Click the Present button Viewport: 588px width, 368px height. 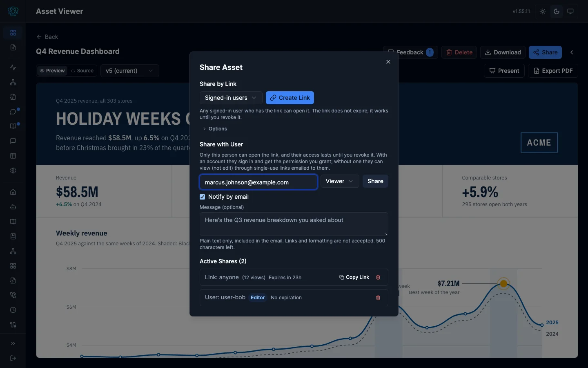click(504, 71)
